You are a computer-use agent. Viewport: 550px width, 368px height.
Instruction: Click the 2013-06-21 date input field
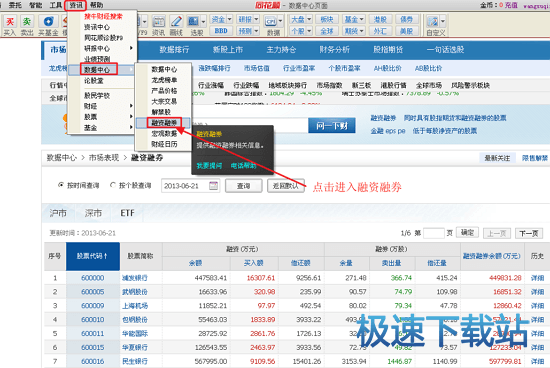[x=190, y=186]
